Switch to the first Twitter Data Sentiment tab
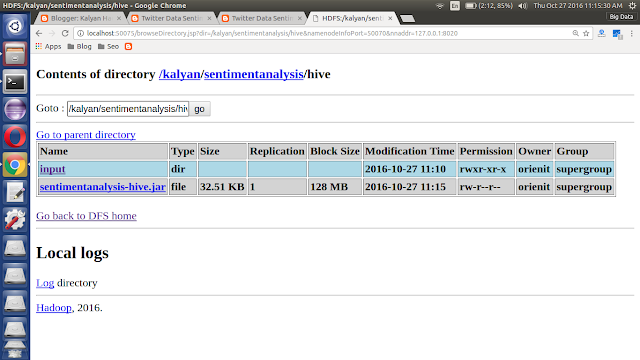The height and width of the screenshot is (360, 640). click(x=171, y=18)
